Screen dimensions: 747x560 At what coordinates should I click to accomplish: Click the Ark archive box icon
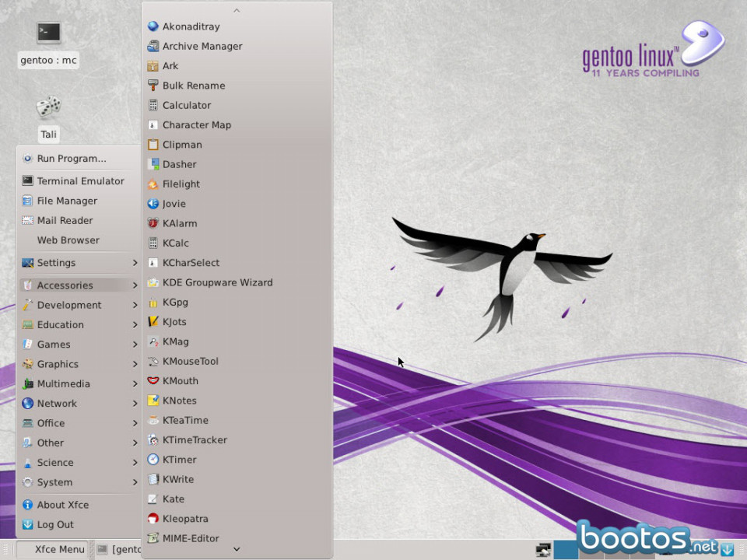click(x=153, y=65)
